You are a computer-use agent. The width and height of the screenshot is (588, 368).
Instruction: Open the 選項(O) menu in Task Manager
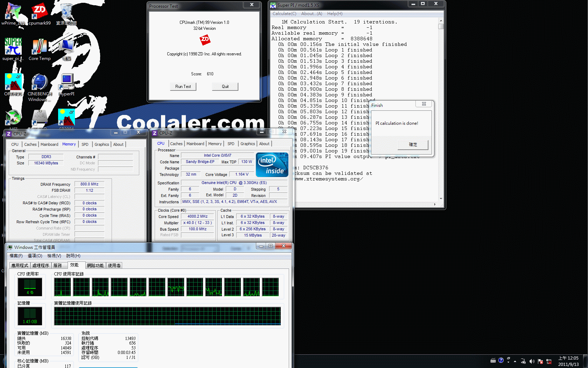[35, 256]
